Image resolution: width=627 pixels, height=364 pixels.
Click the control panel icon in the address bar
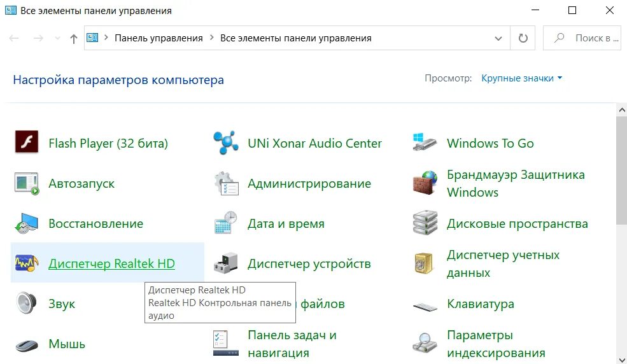[92, 38]
